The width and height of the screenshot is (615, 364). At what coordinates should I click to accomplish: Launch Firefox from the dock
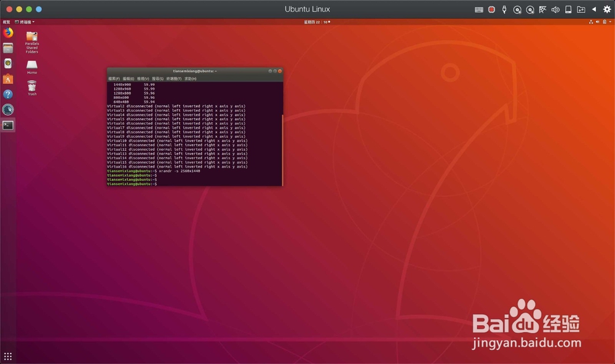[8, 33]
